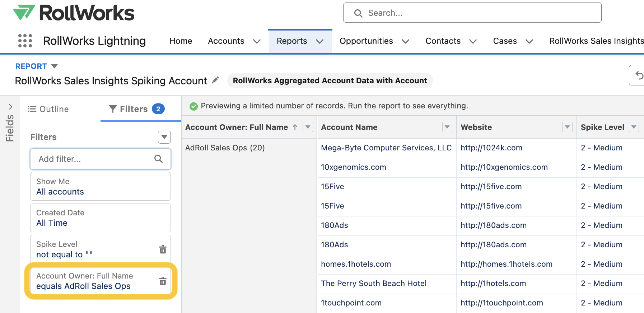The height and width of the screenshot is (313, 644).
Task: Open the REPORT type dropdown arrow
Action: pyautogui.click(x=55, y=66)
